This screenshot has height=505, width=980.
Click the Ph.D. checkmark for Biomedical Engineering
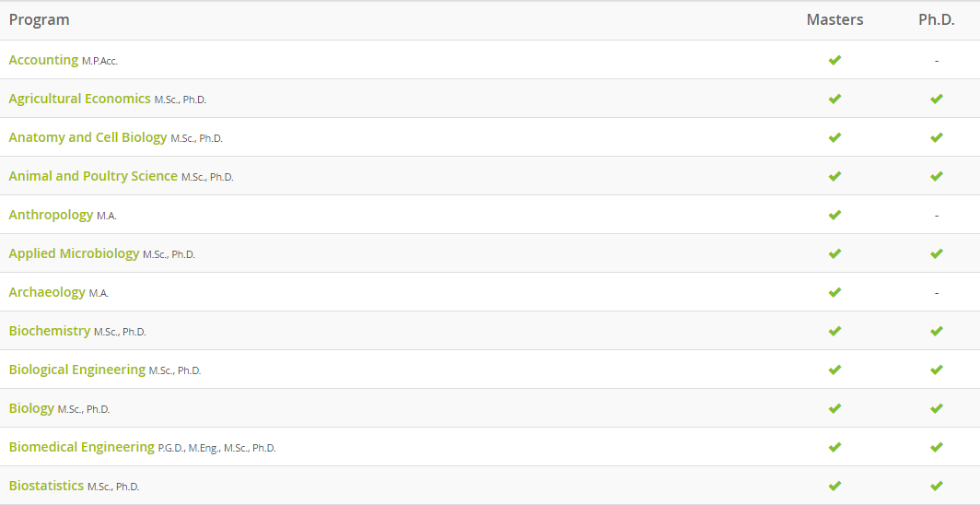pos(936,447)
